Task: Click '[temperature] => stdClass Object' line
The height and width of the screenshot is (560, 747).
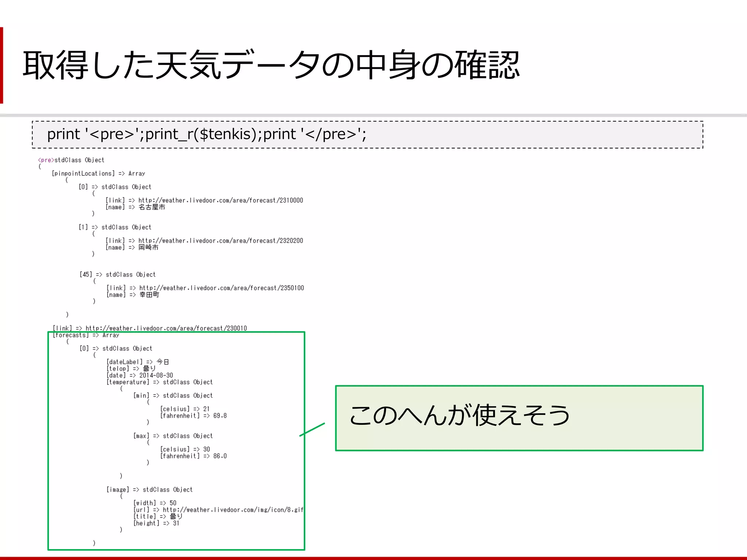Action: coord(159,382)
